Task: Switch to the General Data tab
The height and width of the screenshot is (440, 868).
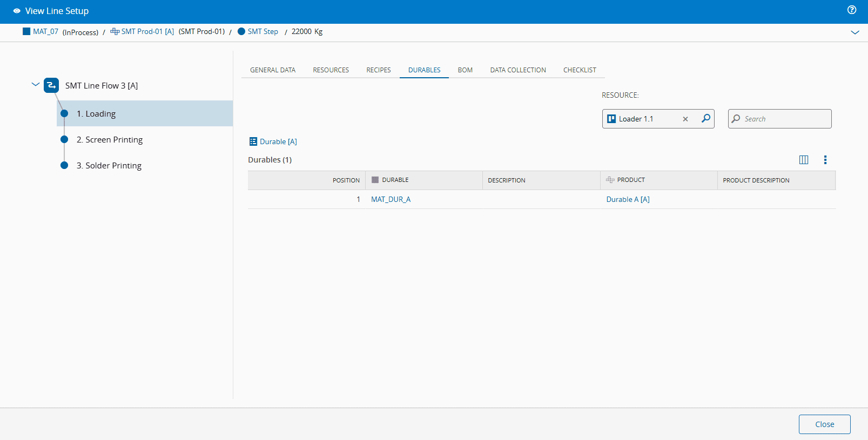Action: coord(273,70)
